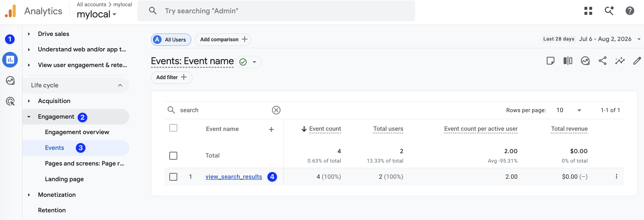Focus the Try searching "Admin" search box
The image size is (644, 220).
[x=276, y=11]
